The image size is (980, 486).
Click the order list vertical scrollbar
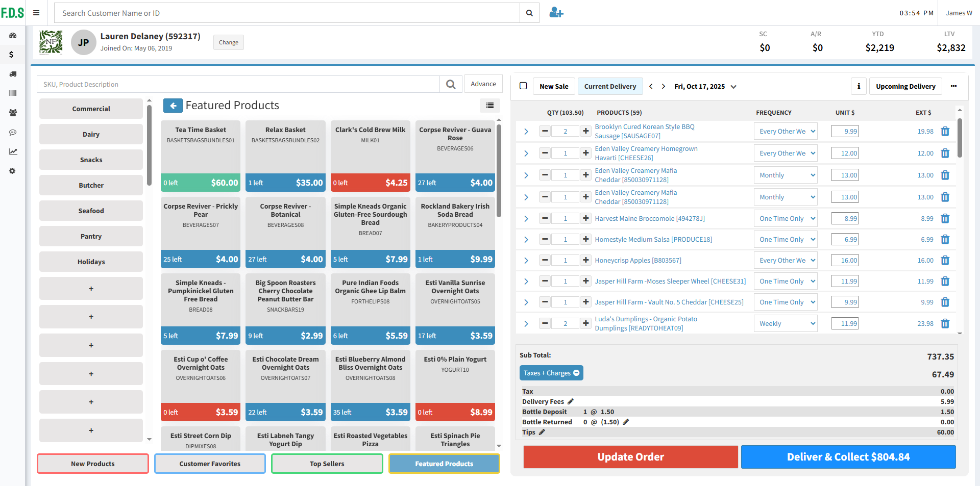point(960,138)
